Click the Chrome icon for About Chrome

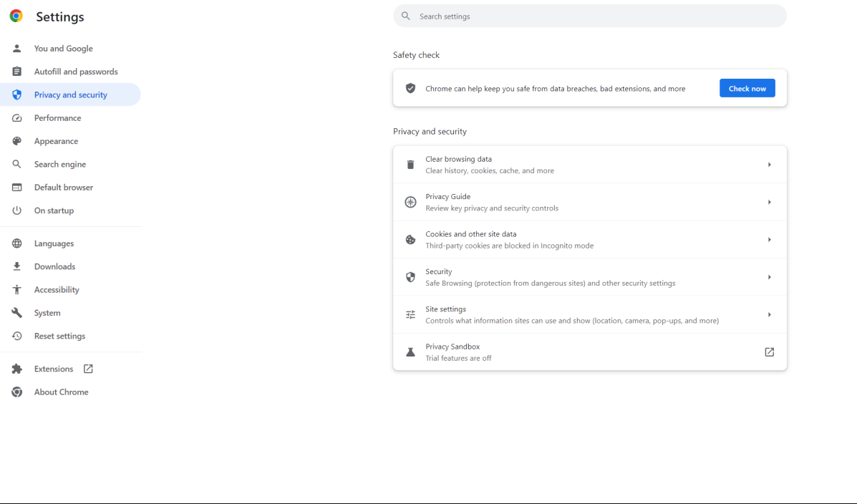point(17,392)
